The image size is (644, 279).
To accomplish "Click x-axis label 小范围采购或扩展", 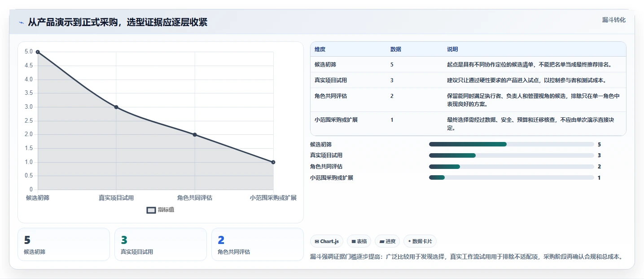I will pos(273,198).
